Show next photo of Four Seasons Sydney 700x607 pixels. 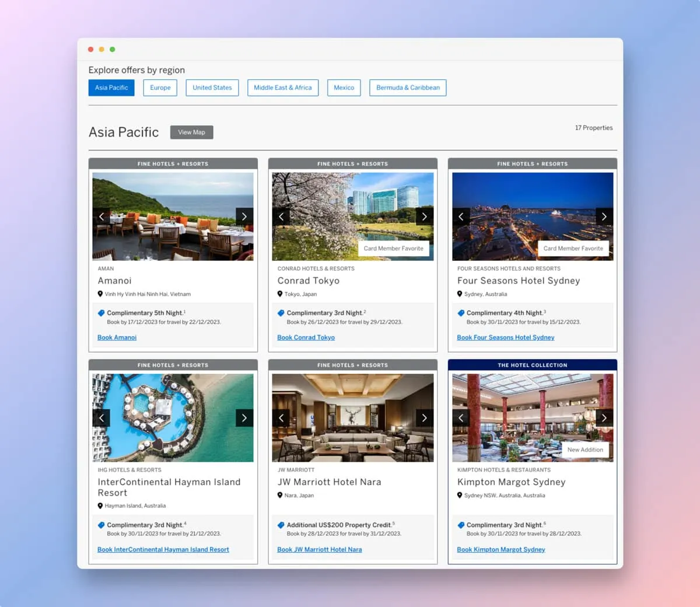pos(604,217)
